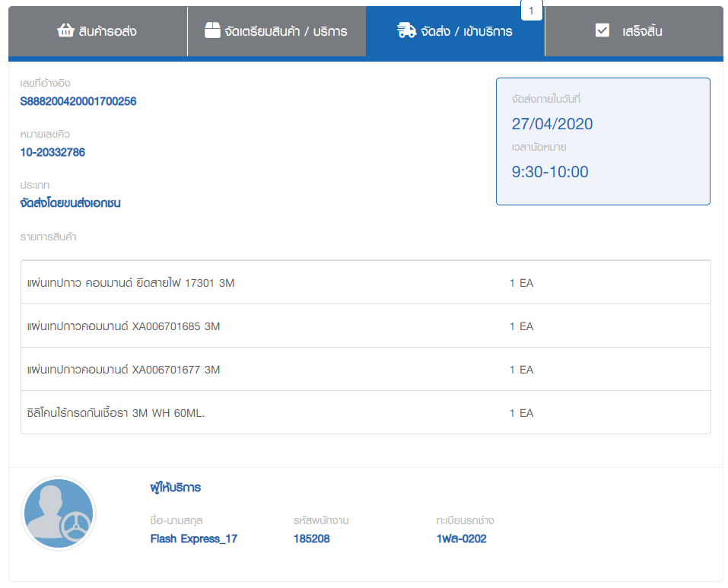Viewport: 728px width, 588px height.
Task: Click the เวลานัดหมาย label
Action: pyautogui.click(x=539, y=147)
